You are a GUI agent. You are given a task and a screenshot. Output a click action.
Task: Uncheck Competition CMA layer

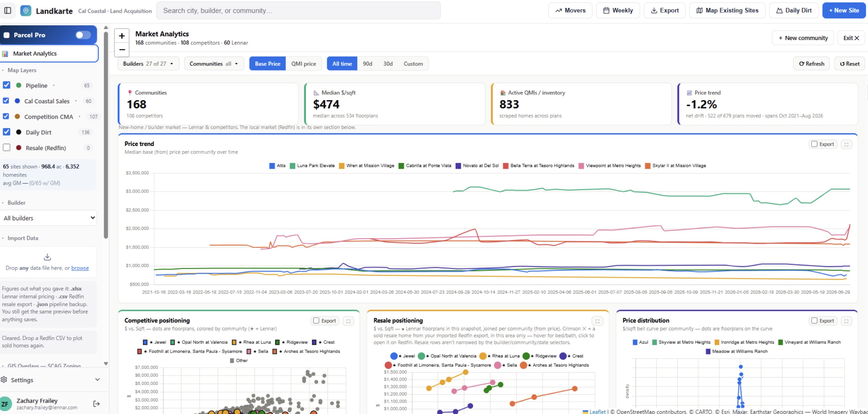coord(6,116)
